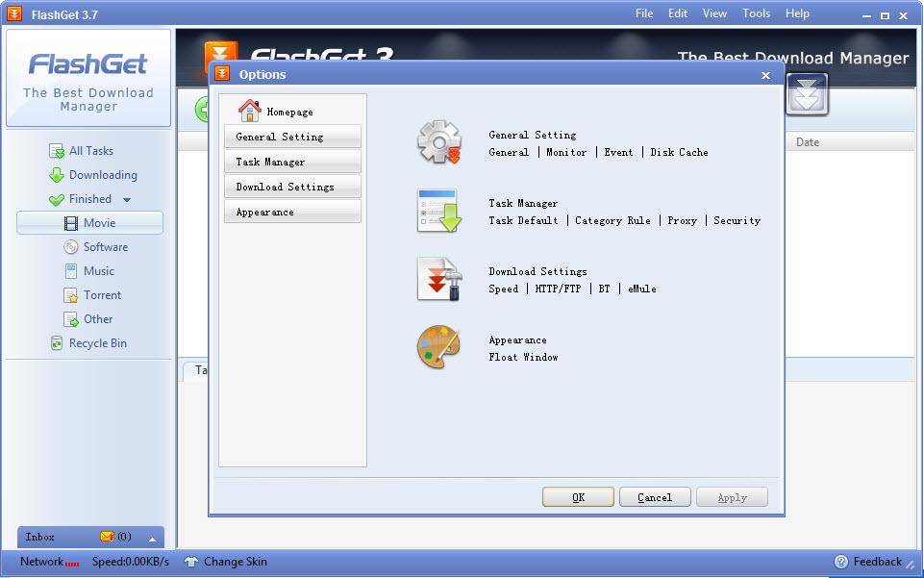Open the Monitor settings link
Viewport: 924px width, 578px height.
pos(566,152)
